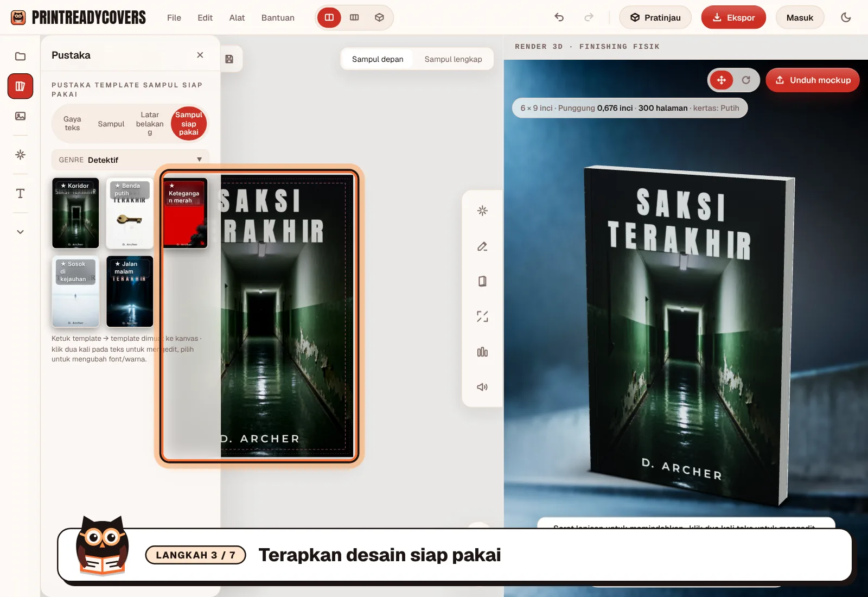Switch to three-column layout view toggle

[x=354, y=17]
